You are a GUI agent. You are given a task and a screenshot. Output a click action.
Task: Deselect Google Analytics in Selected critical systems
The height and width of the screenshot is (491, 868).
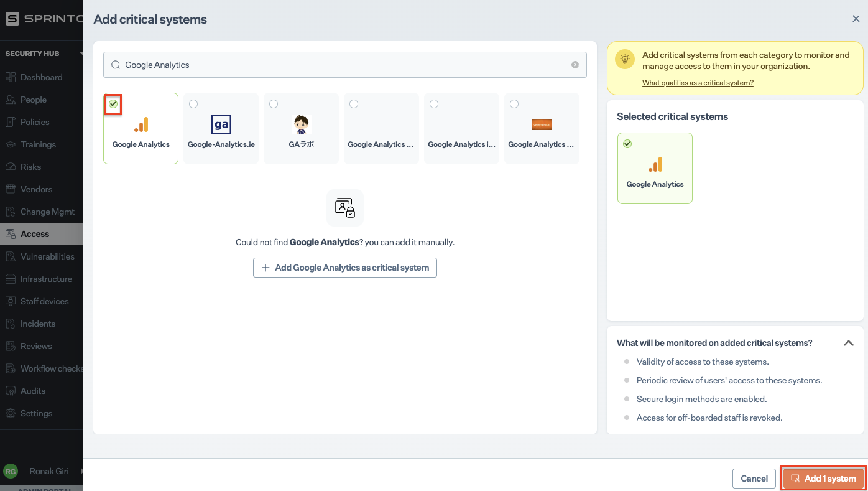[x=627, y=144]
